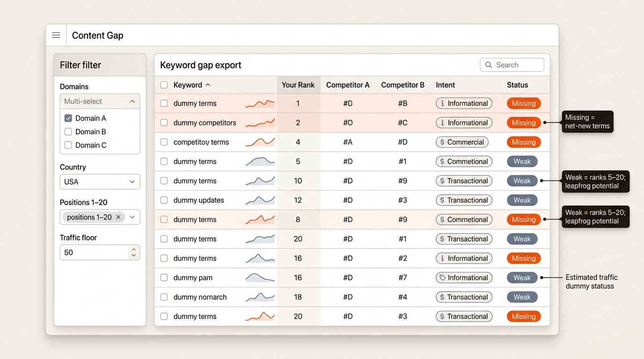
Task: Select the competitor terms row checkbox
Action: pos(164,142)
